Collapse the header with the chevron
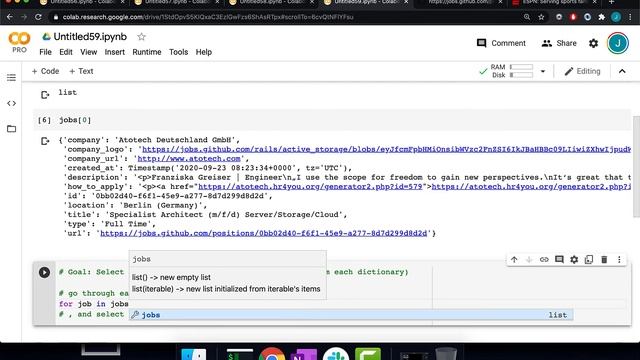This screenshot has height=360, width=640. click(x=622, y=71)
